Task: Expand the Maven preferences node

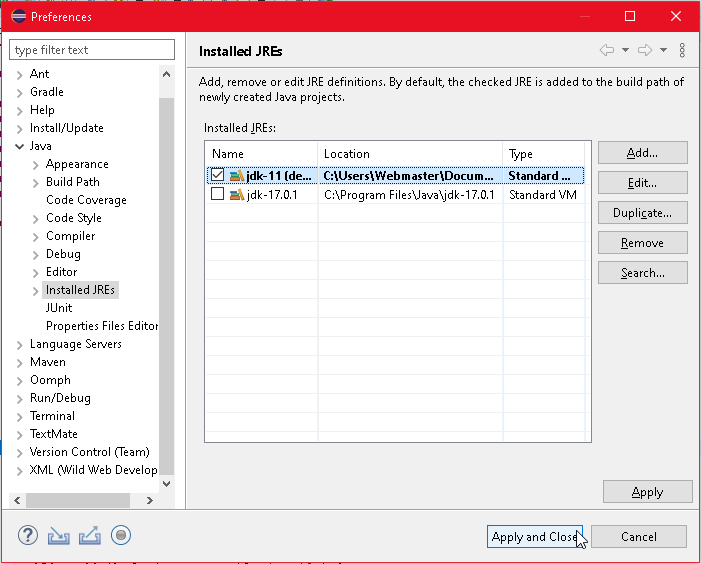Action: pos(19,362)
